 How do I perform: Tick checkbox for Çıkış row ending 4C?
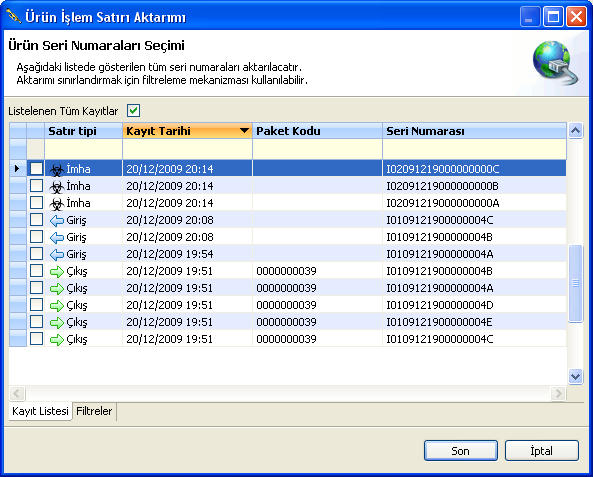[36, 339]
